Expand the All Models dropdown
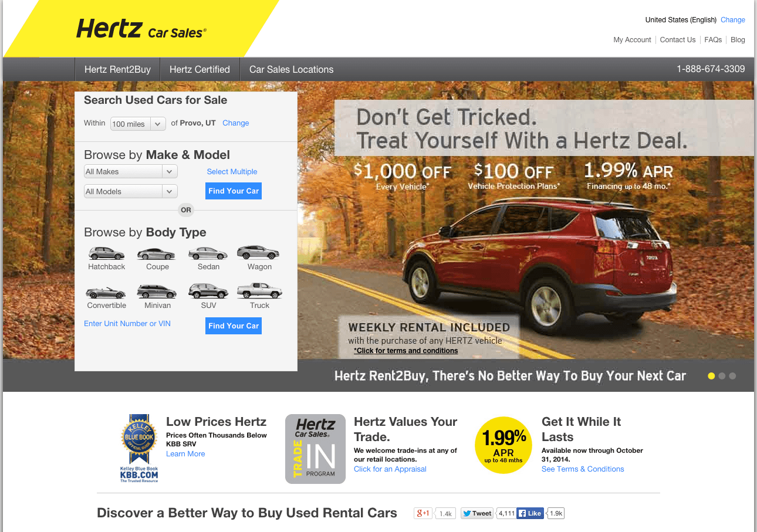757x532 pixels. tap(131, 192)
